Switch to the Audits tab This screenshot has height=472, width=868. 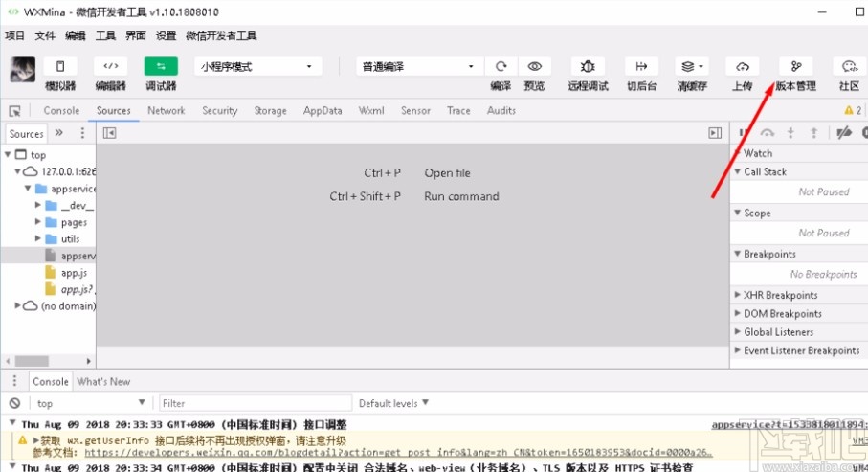pos(501,111)
